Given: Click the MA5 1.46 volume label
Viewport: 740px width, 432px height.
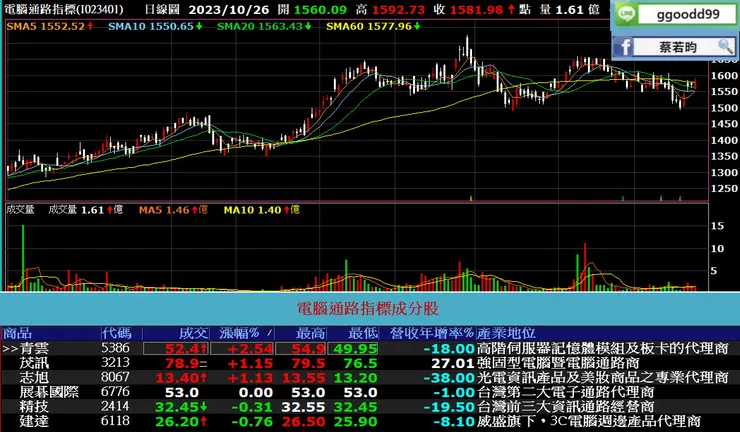Looking at the screenshot, I should point(173,210).
